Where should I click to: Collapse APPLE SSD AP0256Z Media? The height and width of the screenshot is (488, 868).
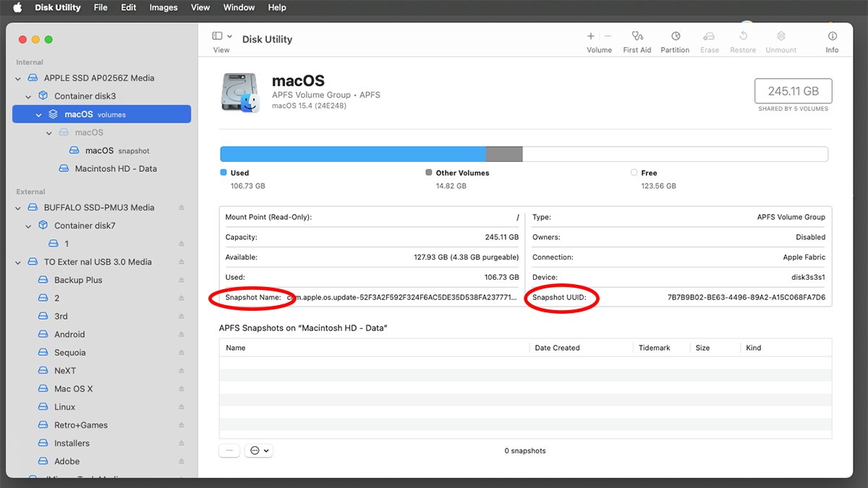pyautogui.click(x=18, y=78)
